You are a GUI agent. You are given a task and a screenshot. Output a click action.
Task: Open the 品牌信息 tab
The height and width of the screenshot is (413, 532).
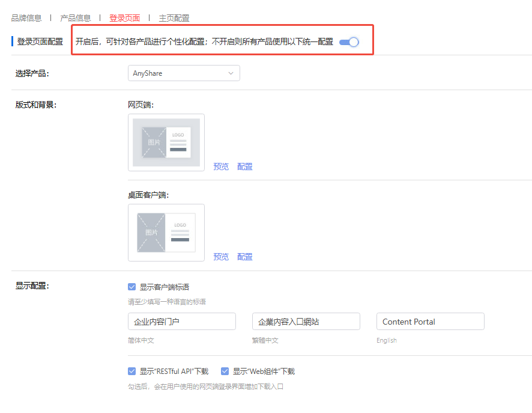pos(26,18)
